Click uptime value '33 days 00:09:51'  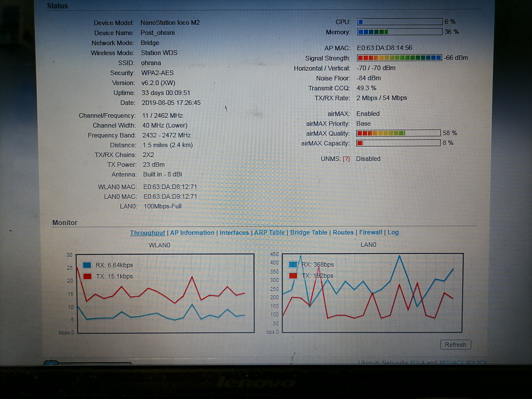point(166,93)
